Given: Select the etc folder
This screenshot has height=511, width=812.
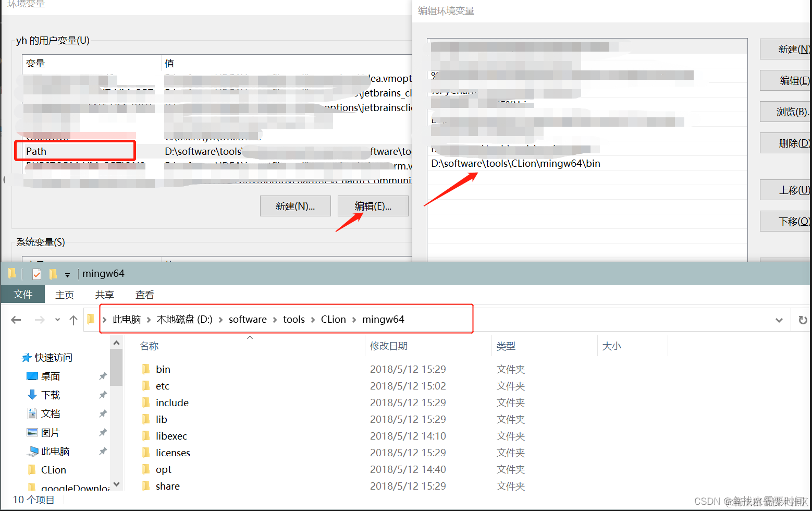Looking at the screenshot, I should [163, 386].
